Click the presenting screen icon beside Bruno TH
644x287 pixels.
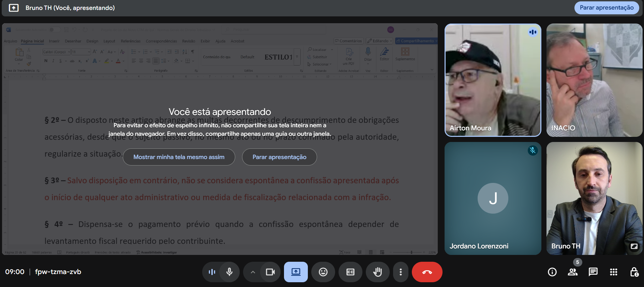point(14,8)
